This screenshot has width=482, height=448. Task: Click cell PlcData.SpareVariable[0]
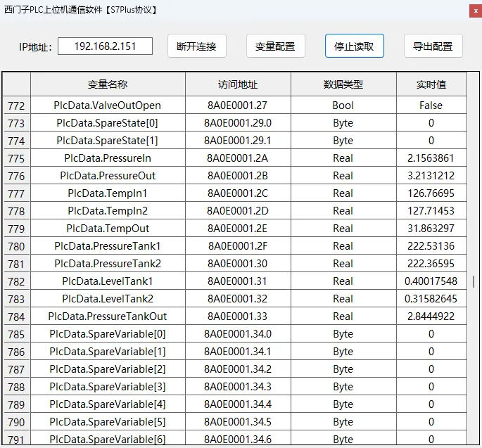tap(108, 334)
